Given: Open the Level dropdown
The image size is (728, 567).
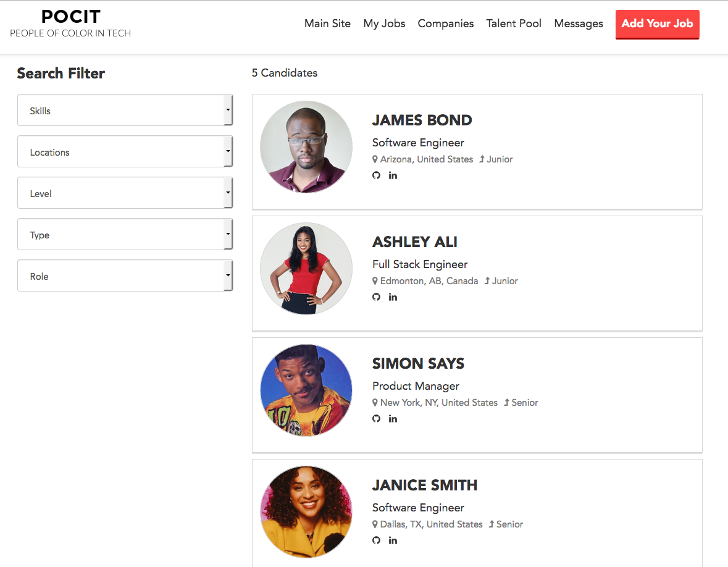Looking at the screenshot, I should [125, 193].
